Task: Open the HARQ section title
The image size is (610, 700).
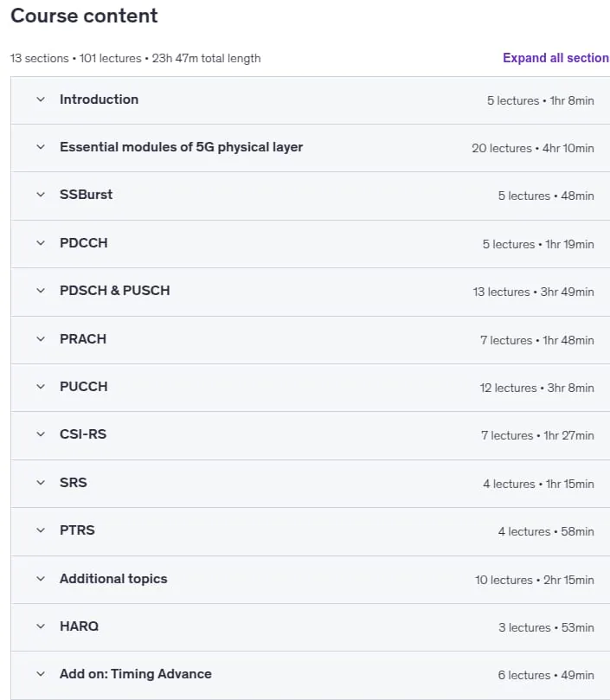Action: pos(79,626)
